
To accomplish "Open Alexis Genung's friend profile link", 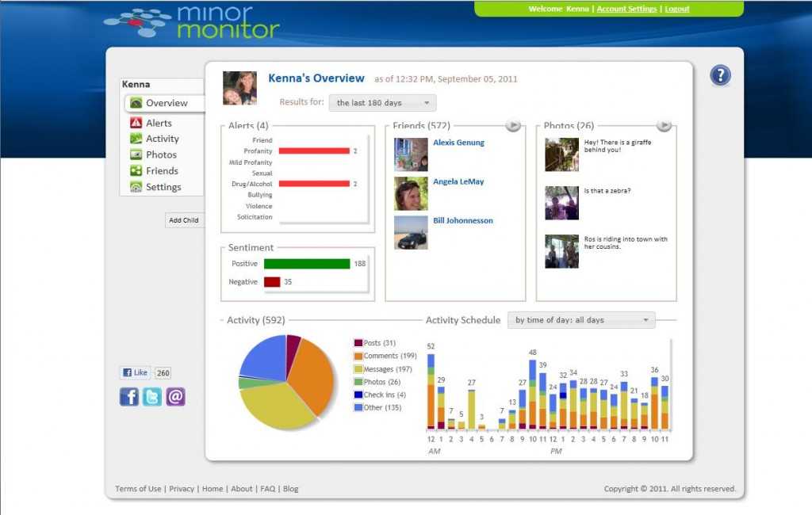I will [458, 143].
